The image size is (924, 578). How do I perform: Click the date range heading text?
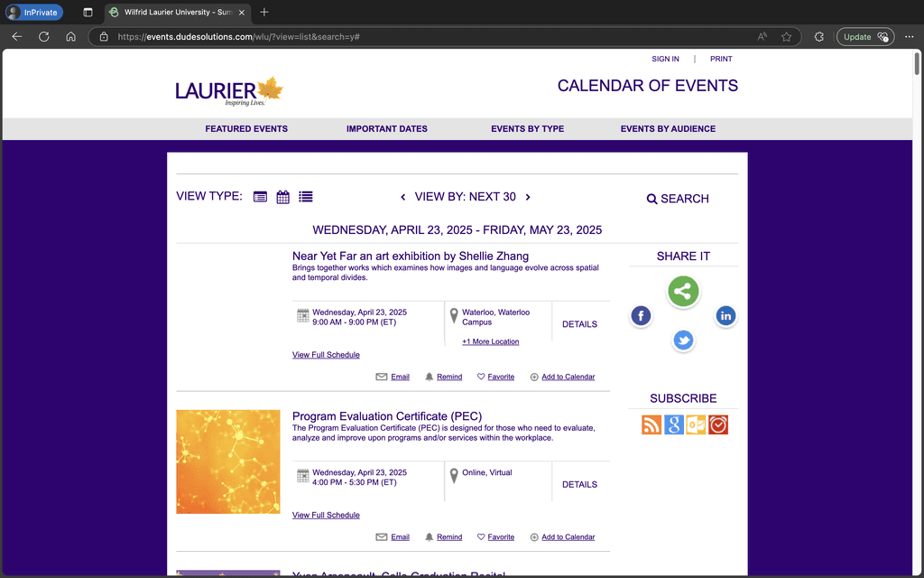457,230
